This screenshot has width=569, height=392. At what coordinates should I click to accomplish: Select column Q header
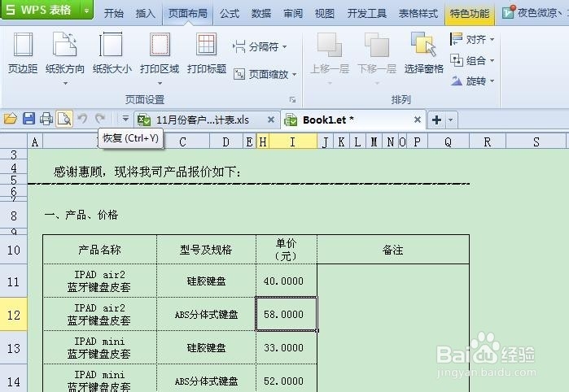(449, 142)
